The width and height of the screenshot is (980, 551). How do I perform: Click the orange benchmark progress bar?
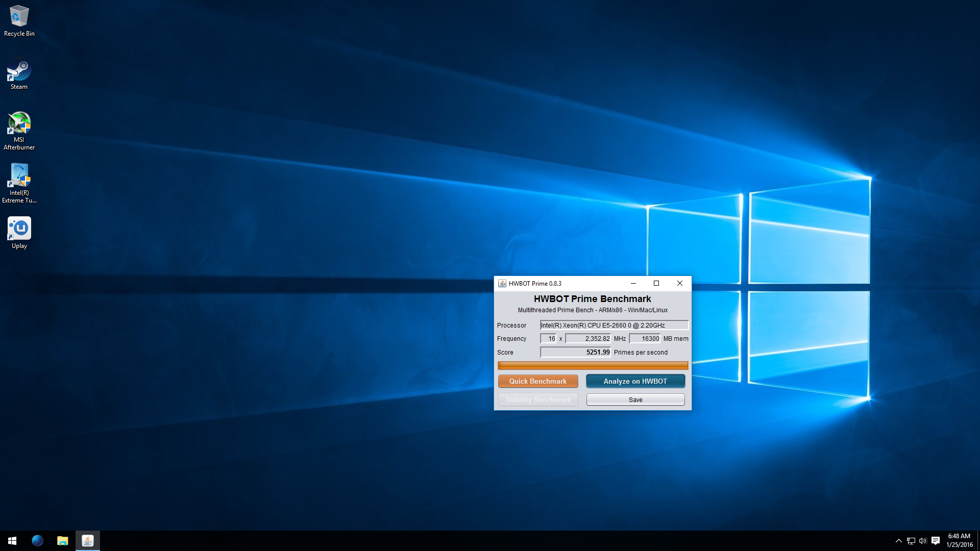pyautogui.click(x=593, y=365)
